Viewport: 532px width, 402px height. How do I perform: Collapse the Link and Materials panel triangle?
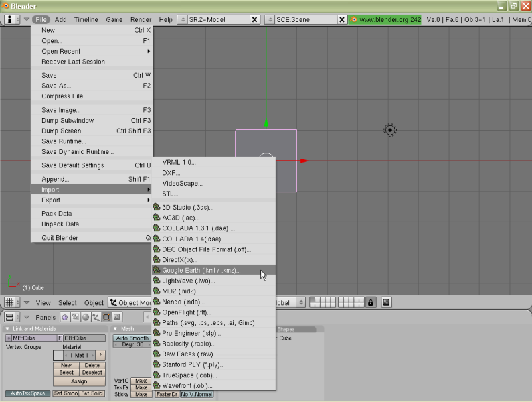[x=7, y=329]
